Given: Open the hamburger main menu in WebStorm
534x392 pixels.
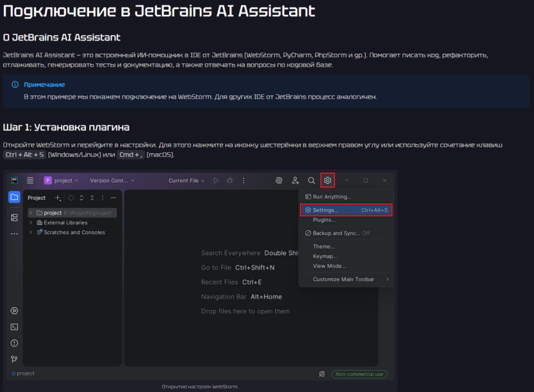Looking at the screenshot, I should (30, 180).
